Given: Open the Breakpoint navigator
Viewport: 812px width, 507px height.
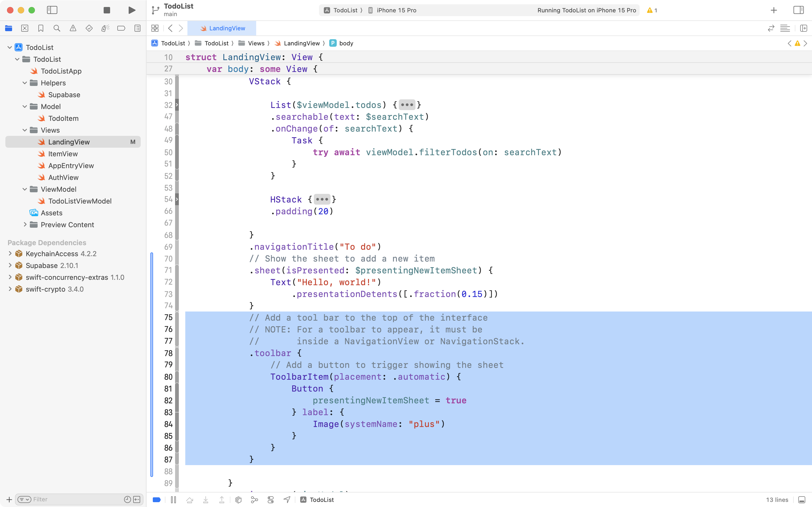Looking at the screenshot, I should tap(121, 28).
